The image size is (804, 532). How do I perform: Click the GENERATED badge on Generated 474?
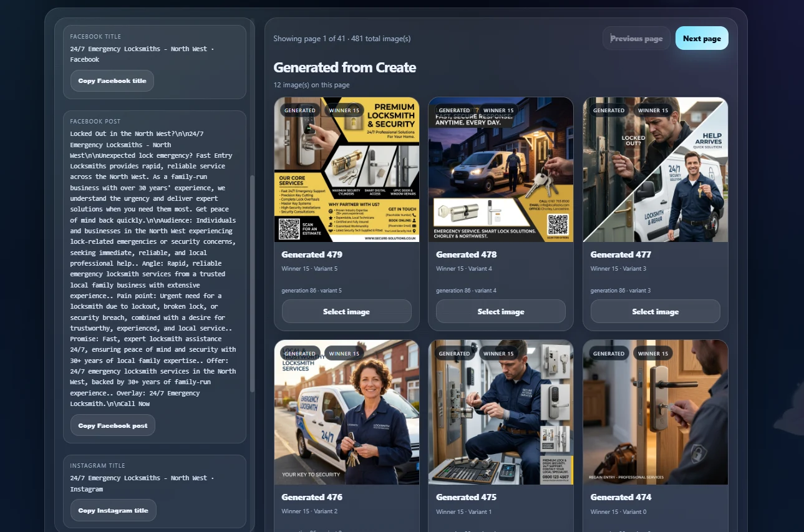(x=609, y=354)
